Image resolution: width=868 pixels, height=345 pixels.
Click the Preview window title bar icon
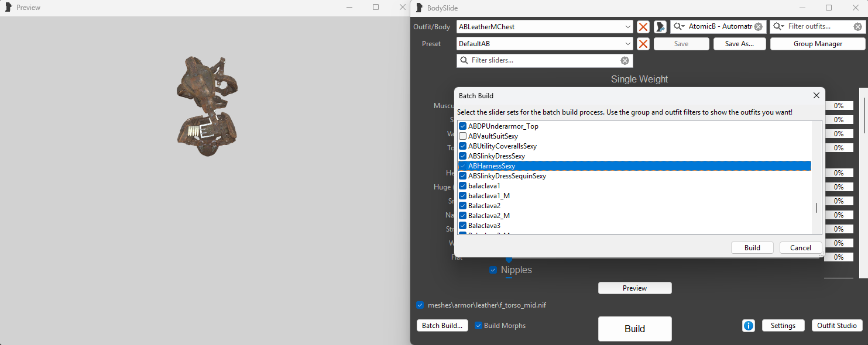[x=8, y=8]
